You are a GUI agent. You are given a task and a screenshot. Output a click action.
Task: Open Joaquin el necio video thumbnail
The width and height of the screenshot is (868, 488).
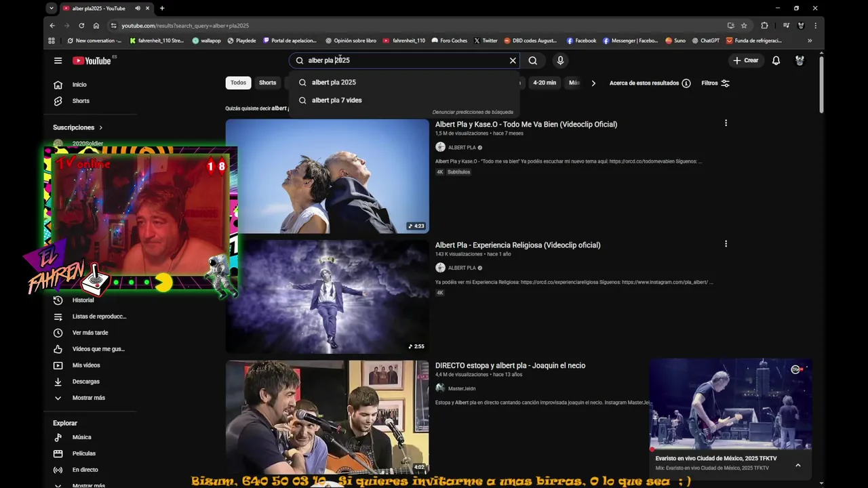click(328, 417)
